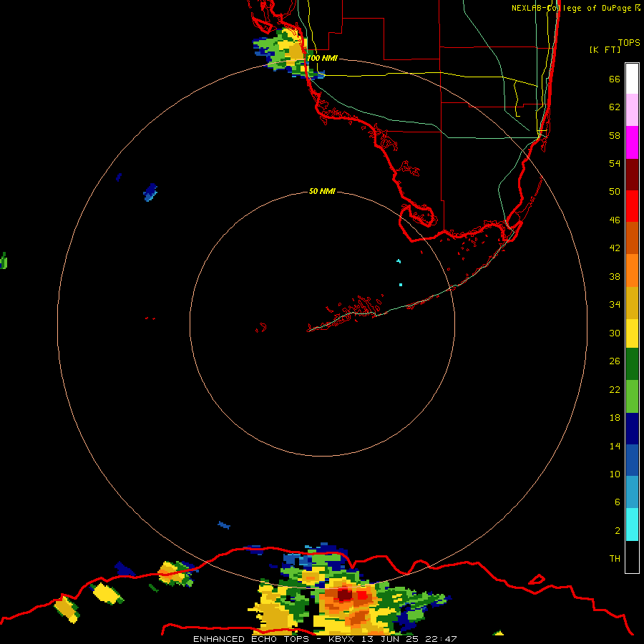This screenshot has height=644, width=644.
Task: Click the legend value "50"
Action: [615, 191]
